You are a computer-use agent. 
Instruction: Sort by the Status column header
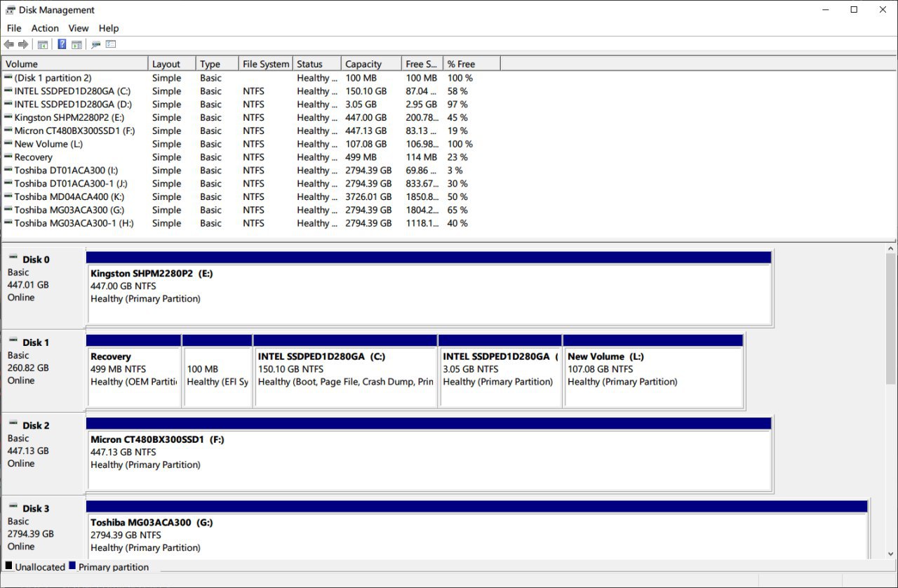point(317,64)
